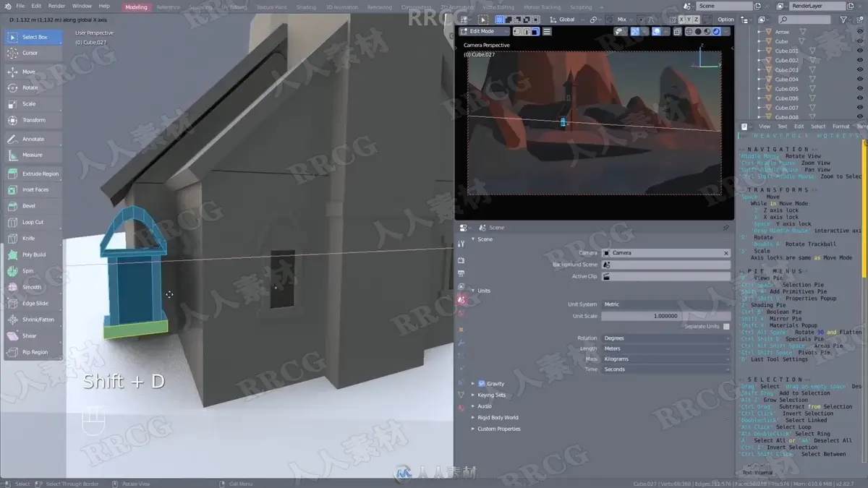Image resolution: width=868 pixels, height=488 pixels.
Task: Activate the Shrink/Fatten tool
Action: [x=33, y=320]
